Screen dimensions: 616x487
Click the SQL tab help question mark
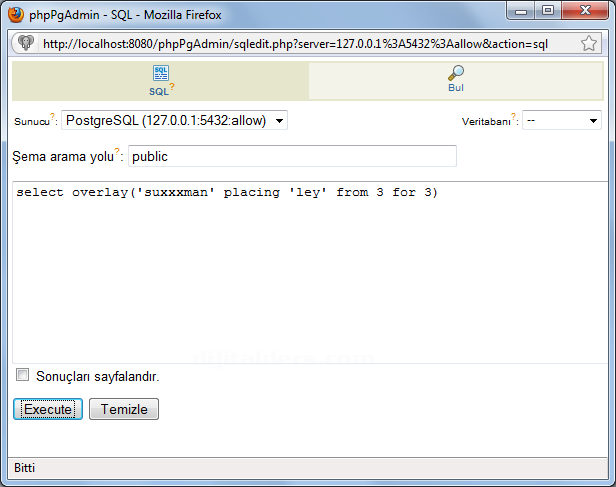coord(172,86)
